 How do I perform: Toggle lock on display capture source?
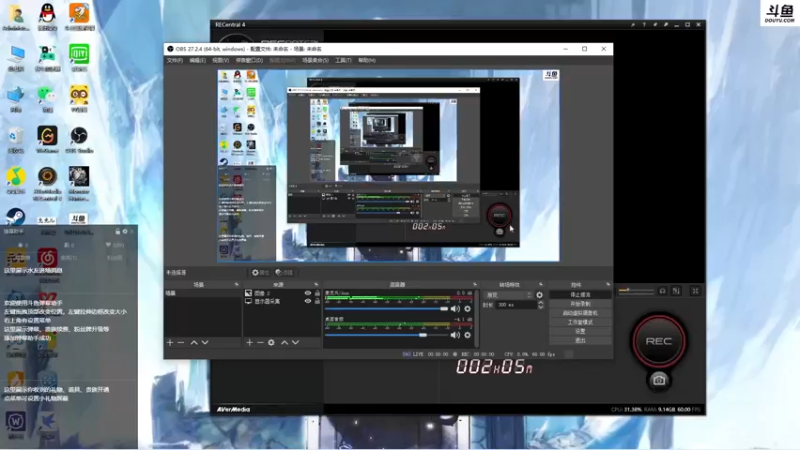317,301
